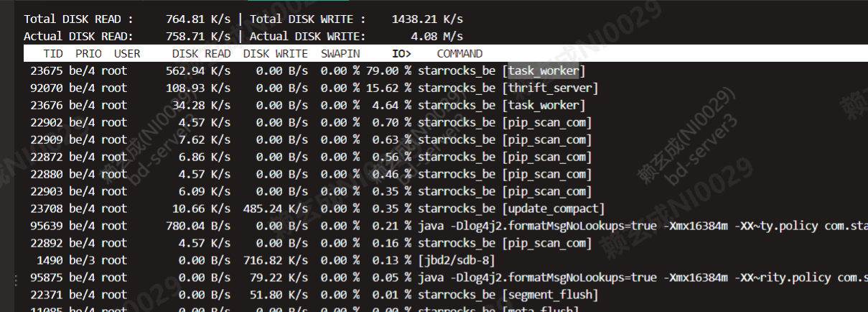
Task: Click the 0.46 % IO value
Action: click(x=392, y=174)
